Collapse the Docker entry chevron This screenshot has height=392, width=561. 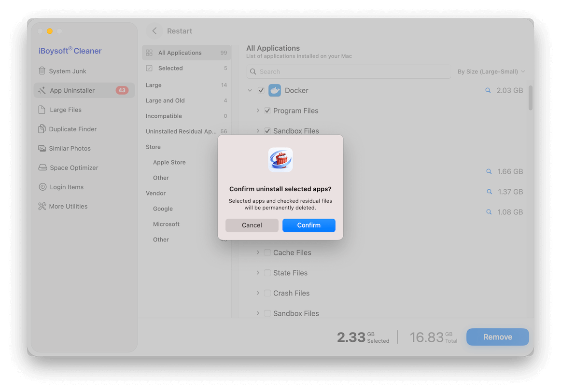click(x=250, y=90)
